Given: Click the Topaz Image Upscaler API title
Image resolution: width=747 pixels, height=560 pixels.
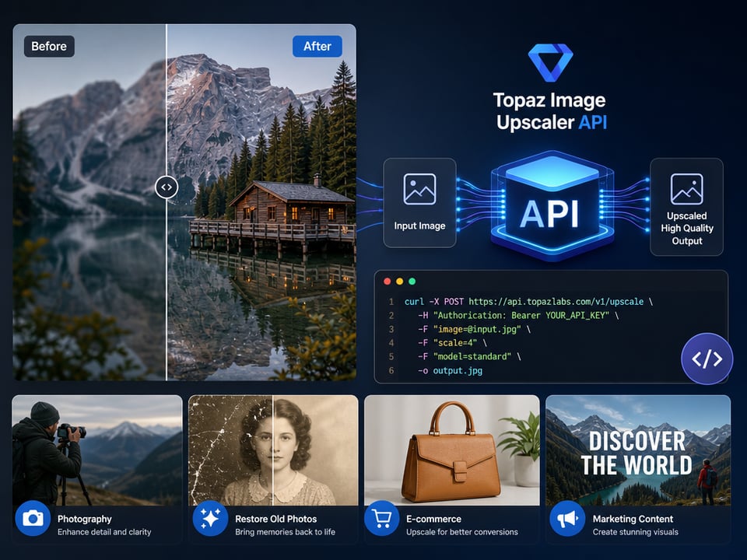Looking at the screenshot, I should pos(550,111).
